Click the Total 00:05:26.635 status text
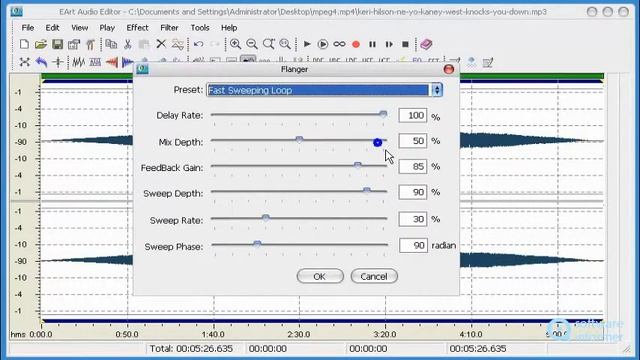 [x=191, y=349]
